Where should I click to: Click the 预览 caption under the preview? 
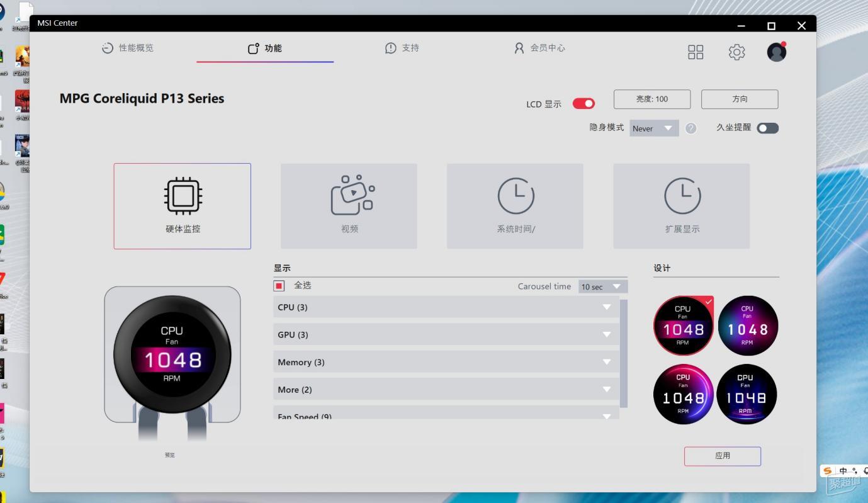pyautogui.click(x=170, y=455)
